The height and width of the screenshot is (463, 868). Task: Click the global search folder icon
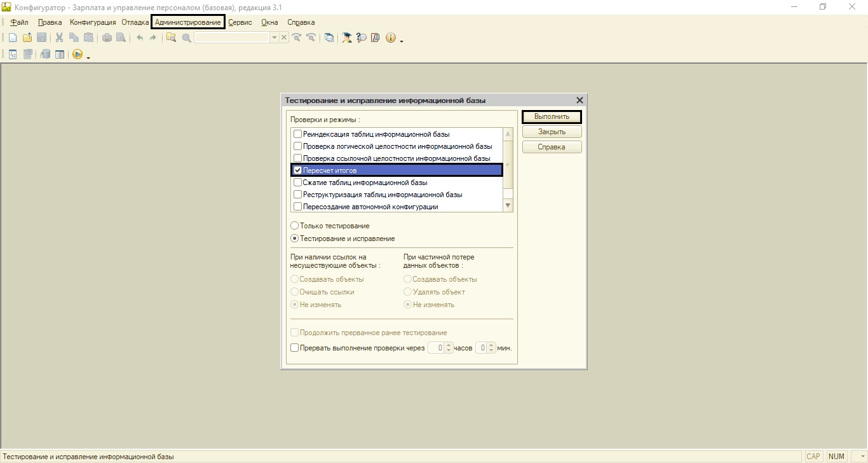(171, 38)
